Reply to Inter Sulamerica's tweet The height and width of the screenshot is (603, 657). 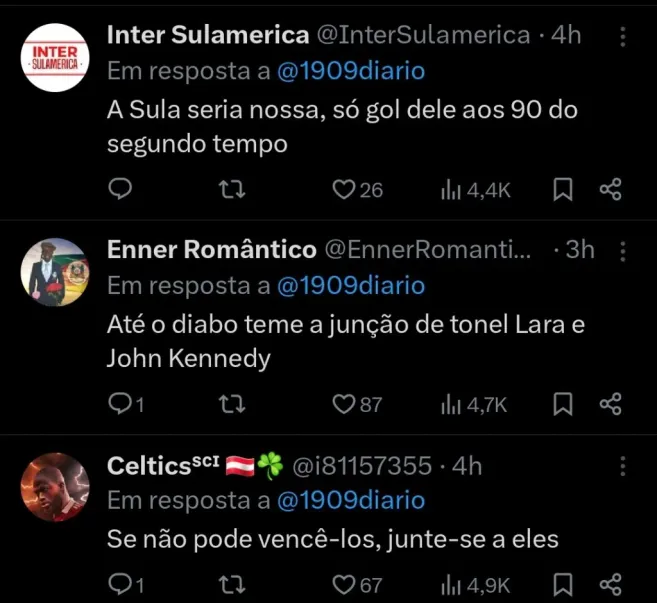click(119, 189)
